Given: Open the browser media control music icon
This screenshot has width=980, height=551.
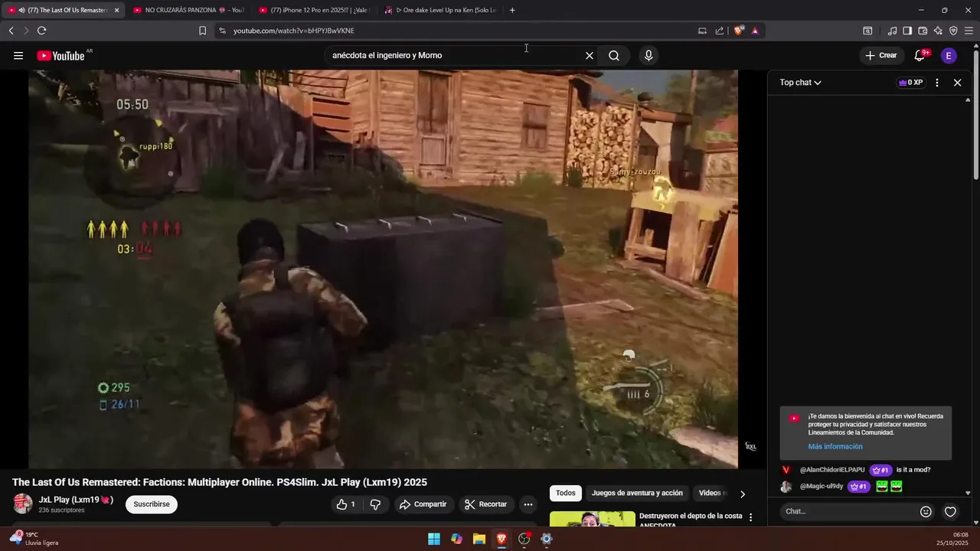Looking at the screenshot, I should [892, 31].
